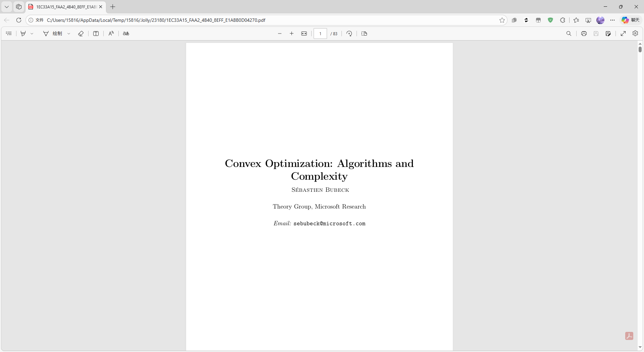This screenshot has height=352, width=644.
Task: Open a new browser tab
Action: [113, 7]
